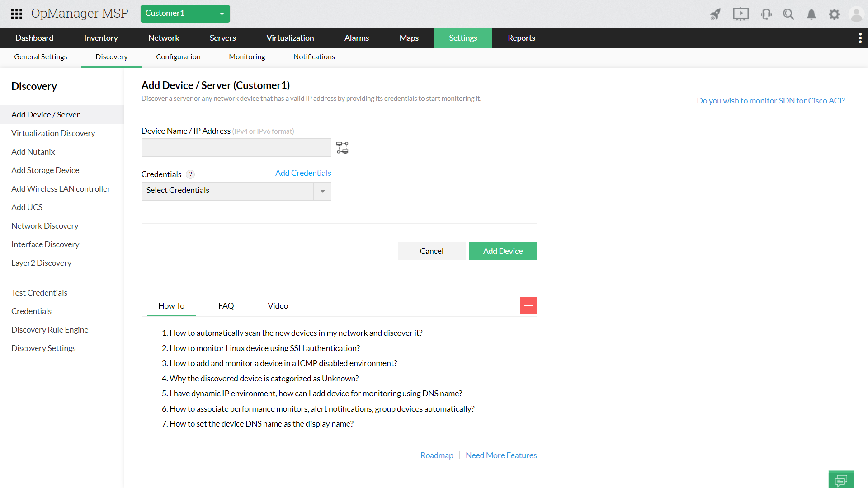This screenshot has height=488, width=868.
Task: Open the three-dot overflow menu
Action: click(x=860, y=38)
